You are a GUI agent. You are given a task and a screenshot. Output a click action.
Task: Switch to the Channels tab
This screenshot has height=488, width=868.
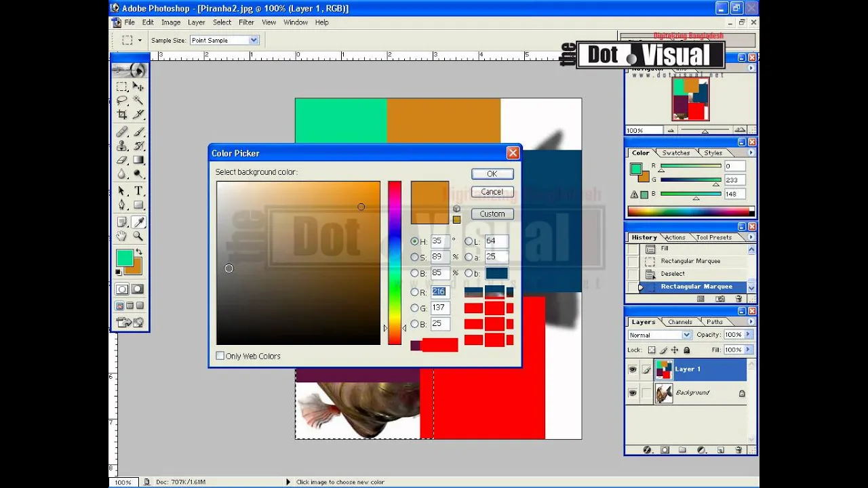click(679, 322)
